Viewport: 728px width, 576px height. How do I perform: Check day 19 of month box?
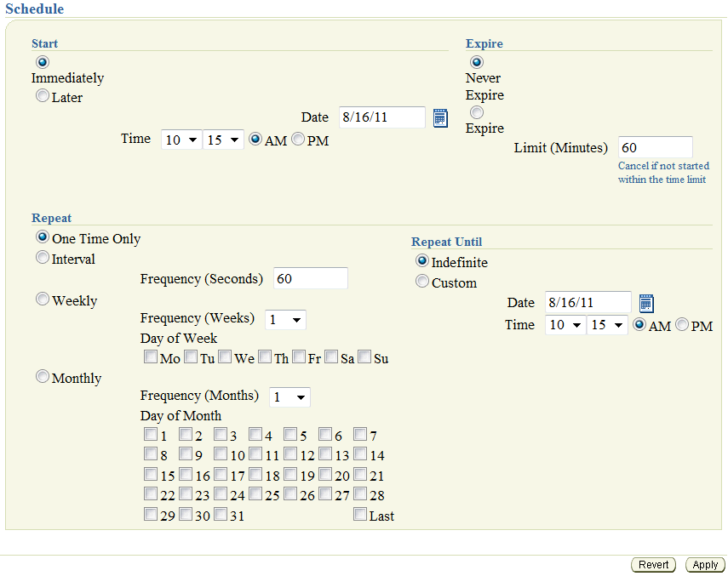pos(290,474)
